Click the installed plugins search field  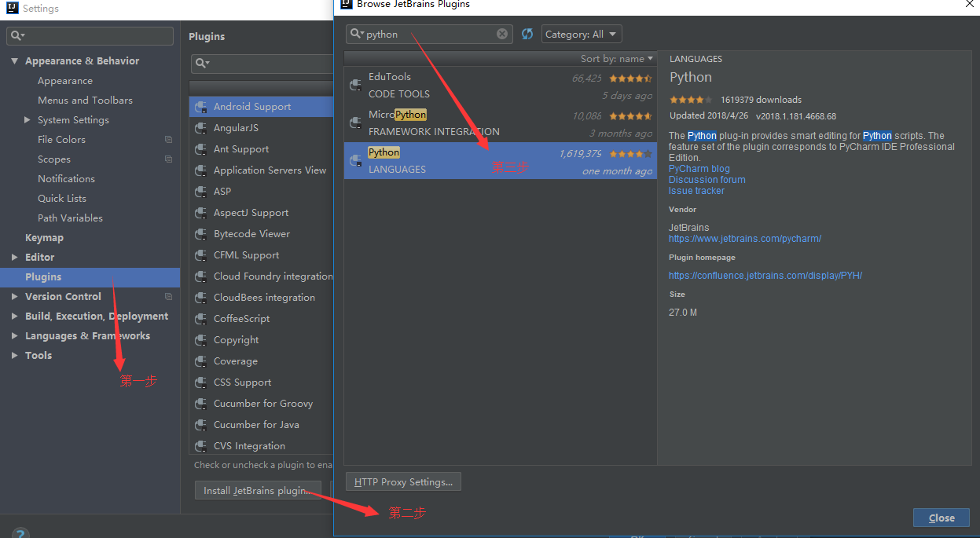pos(262,63)
